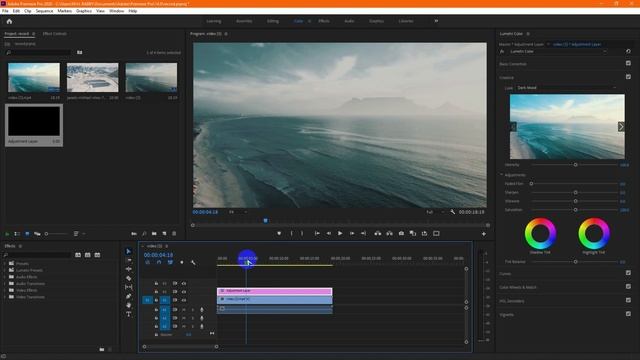The image size is (640, 360).
Task: Click the Extract button
Action: [x=390, y=233]
